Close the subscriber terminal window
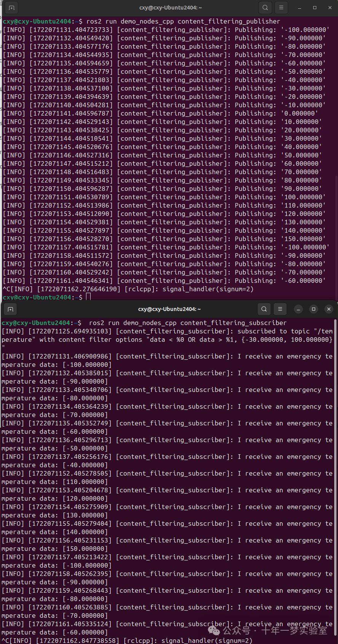338x644 pixels. (x=329, y=309)
